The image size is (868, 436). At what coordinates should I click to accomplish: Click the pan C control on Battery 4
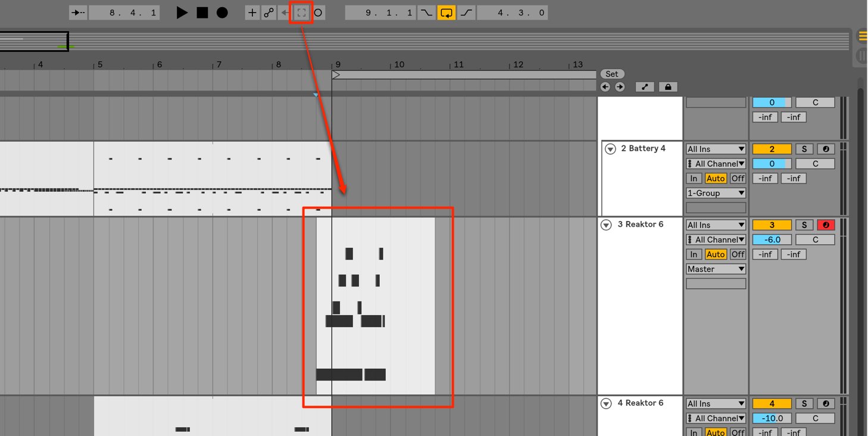click(x=815, y=164)
